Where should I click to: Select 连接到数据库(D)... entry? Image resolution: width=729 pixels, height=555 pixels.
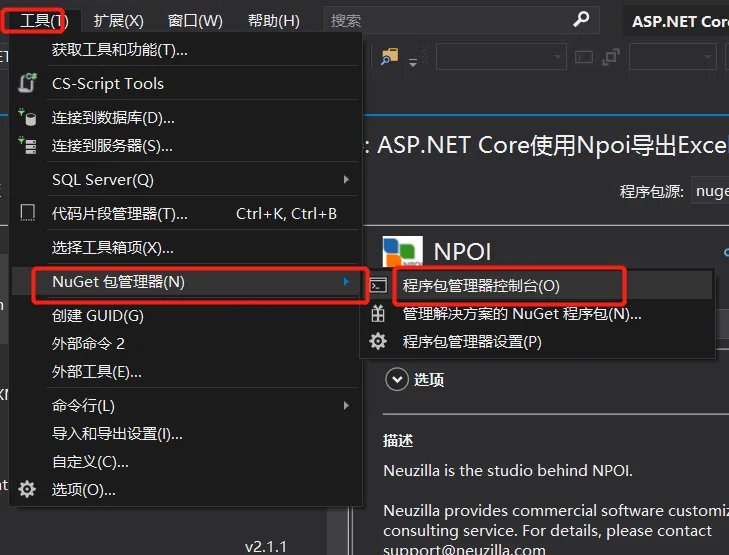click(x=186, y=118)
